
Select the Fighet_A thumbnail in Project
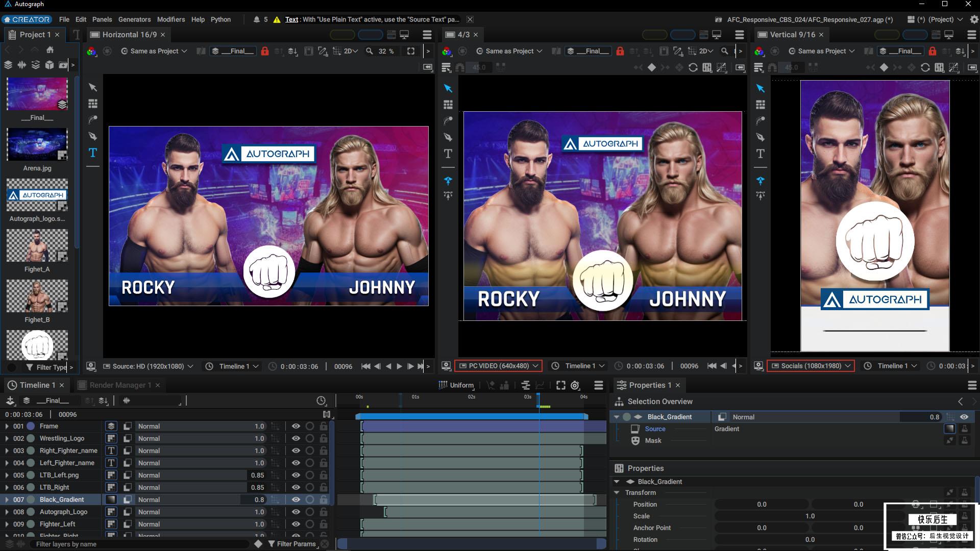pos(37,245)
